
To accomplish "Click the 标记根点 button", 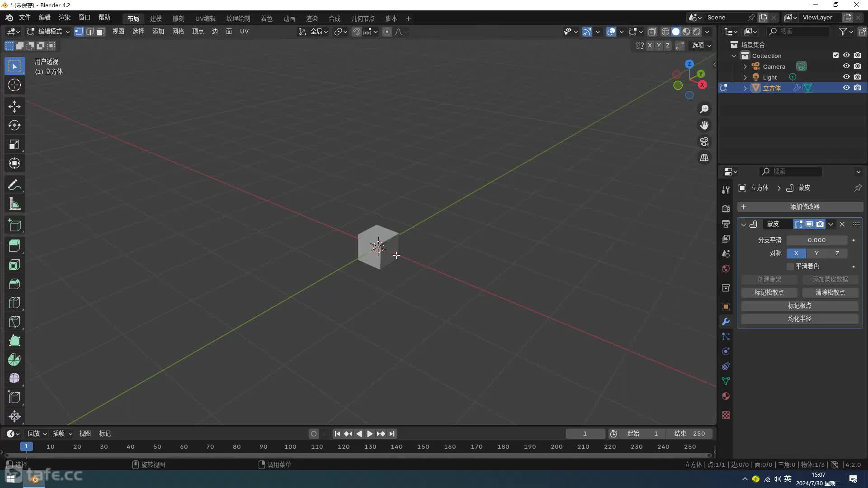I will [800, 306].
